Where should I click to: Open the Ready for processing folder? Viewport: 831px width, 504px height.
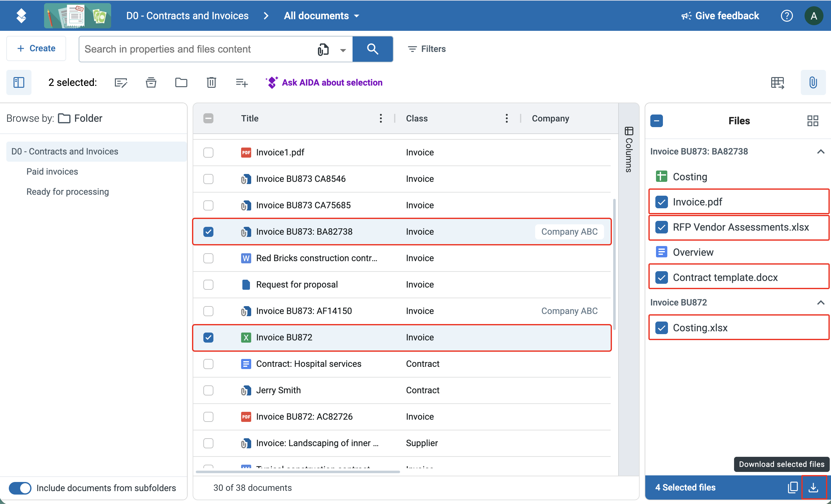(x=68, y=192)
